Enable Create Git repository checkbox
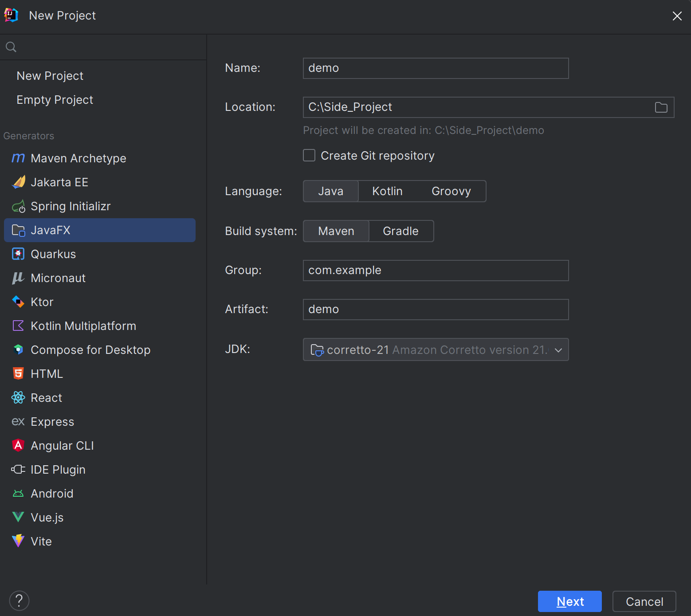 309,155
